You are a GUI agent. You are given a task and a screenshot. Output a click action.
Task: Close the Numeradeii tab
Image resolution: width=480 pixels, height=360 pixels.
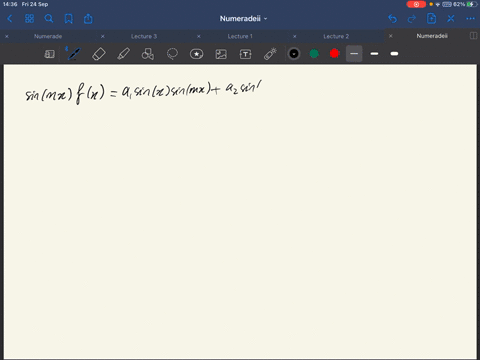point(391,36)
